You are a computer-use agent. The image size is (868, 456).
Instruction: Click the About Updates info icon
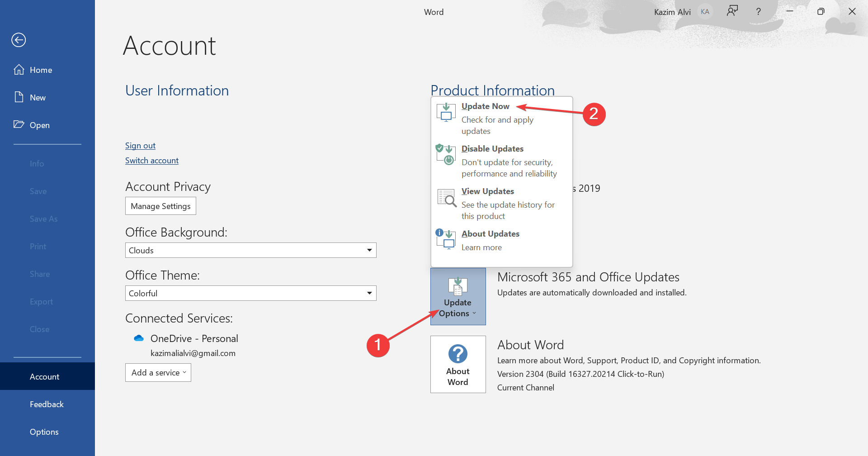(445, 239)
